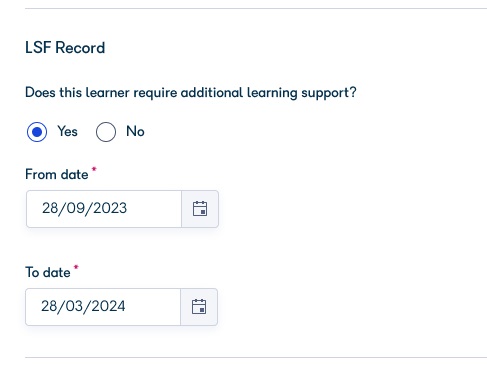Click the required asterisk beside From date
The width and height of the screenshot is (487, 369).
coord(94,170)
